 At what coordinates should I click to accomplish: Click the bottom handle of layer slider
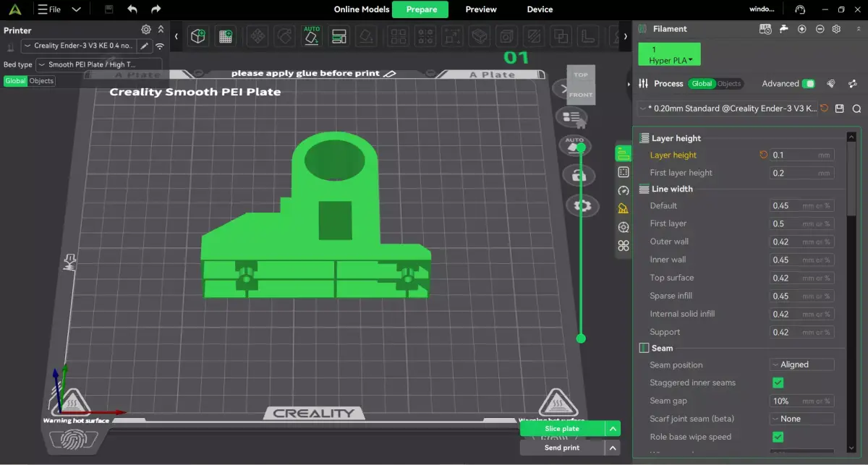581,338
